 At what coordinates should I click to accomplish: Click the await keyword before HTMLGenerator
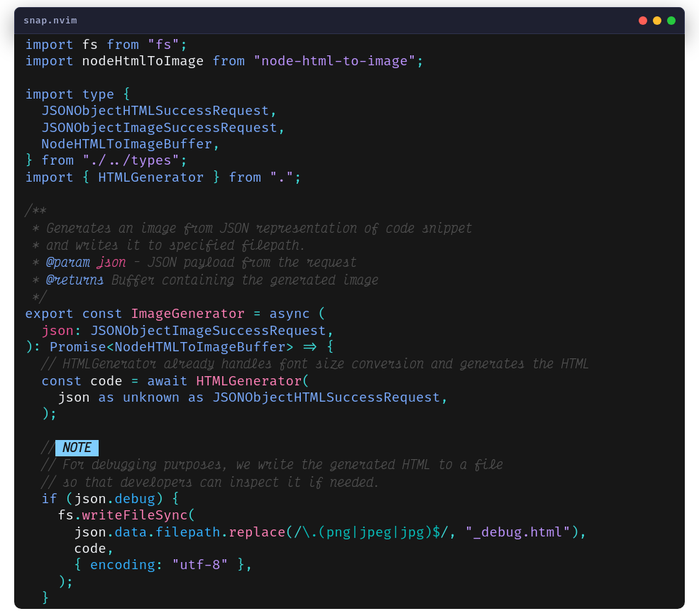coord(167,381)
